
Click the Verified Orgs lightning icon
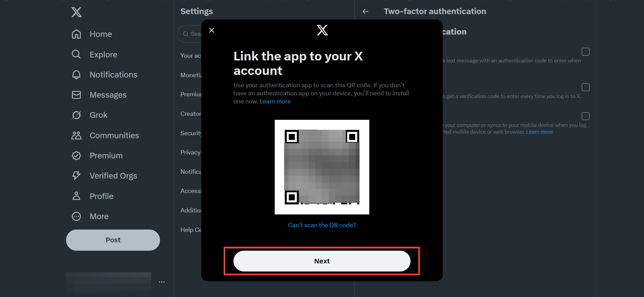point(76,176)
